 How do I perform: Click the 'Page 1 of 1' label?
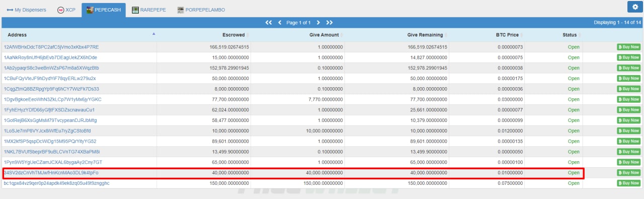(x=298, y=23)
